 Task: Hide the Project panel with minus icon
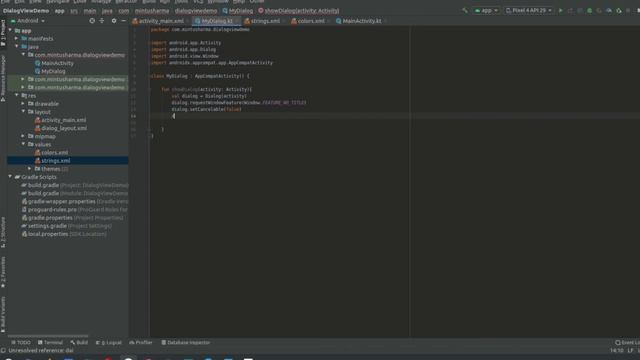[x=123, y=21]
